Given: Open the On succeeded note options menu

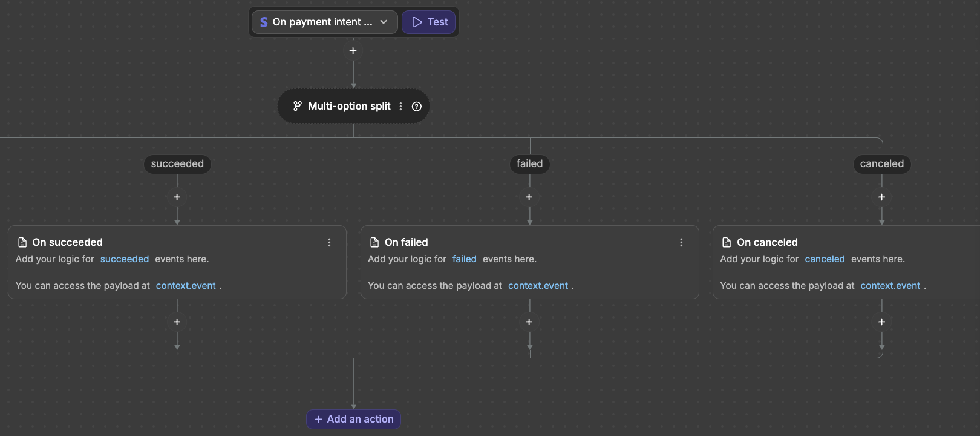Looking at the screenshot, I should [329, 242].
